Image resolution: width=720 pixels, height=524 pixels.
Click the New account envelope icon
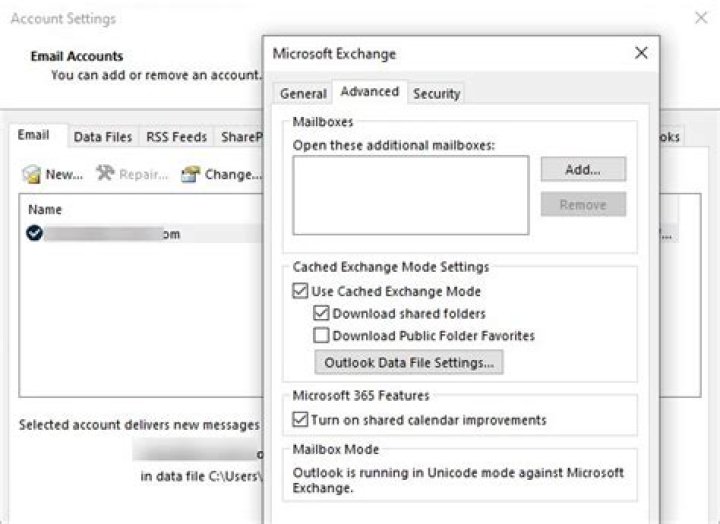click(x=32, y=175)
